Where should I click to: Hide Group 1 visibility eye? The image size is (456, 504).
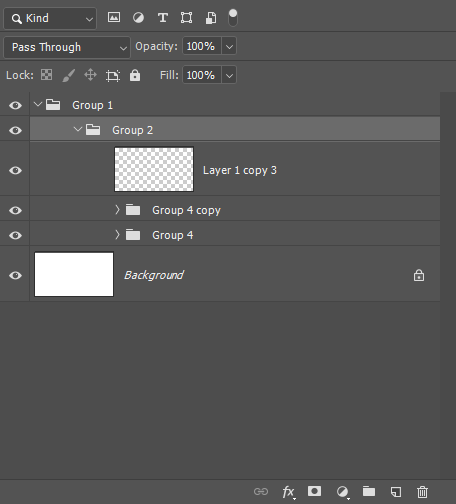coord(15,105)
